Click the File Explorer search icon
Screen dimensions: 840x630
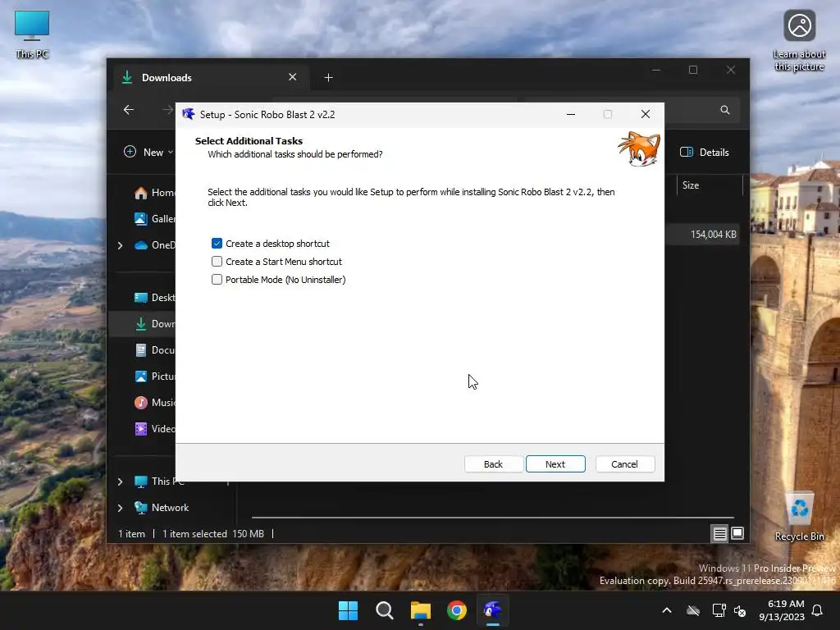pyautogui.click(x=725, y=110)
